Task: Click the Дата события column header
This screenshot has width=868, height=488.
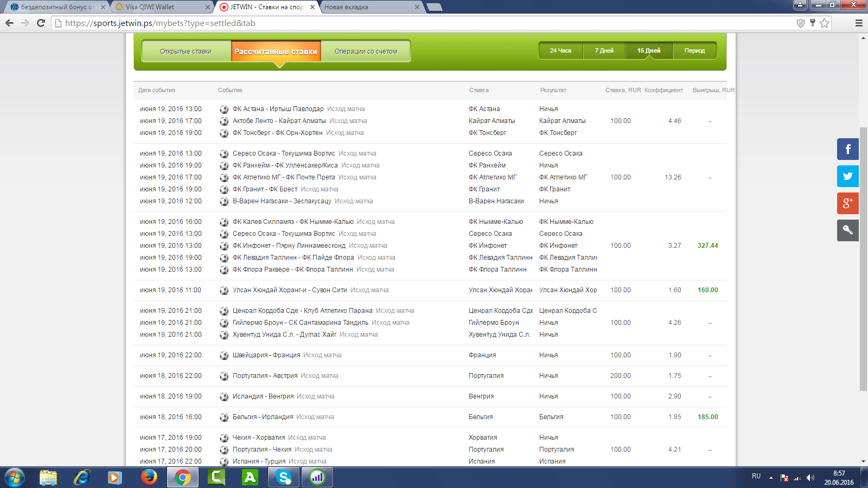Action: [x=157, y=90]
